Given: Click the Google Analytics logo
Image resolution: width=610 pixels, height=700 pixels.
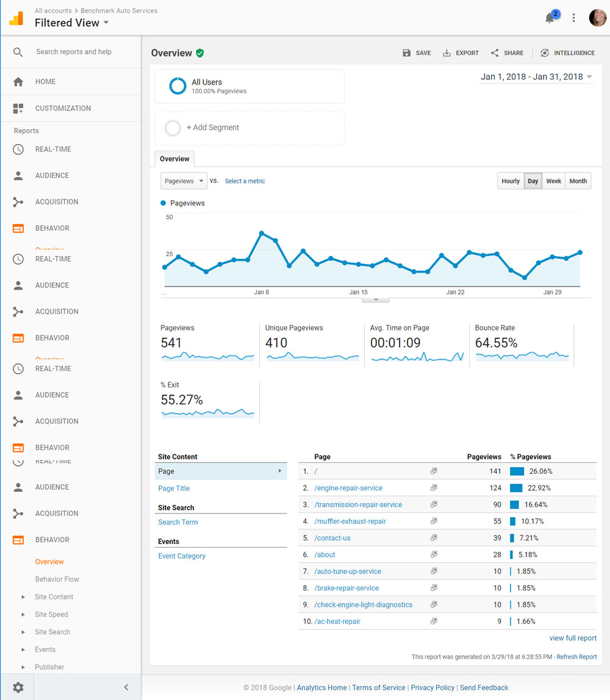Looking at the screenshot, I should tap(16, 18).
